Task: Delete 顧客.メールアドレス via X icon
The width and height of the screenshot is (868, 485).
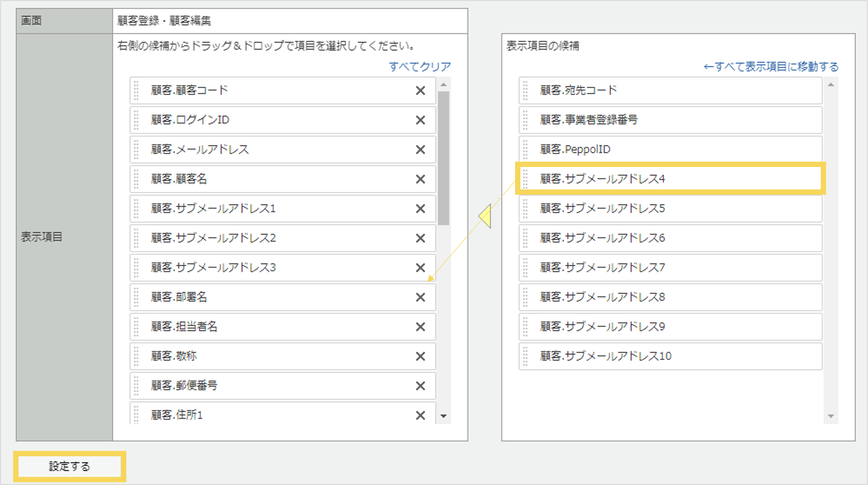Action: 420,149
